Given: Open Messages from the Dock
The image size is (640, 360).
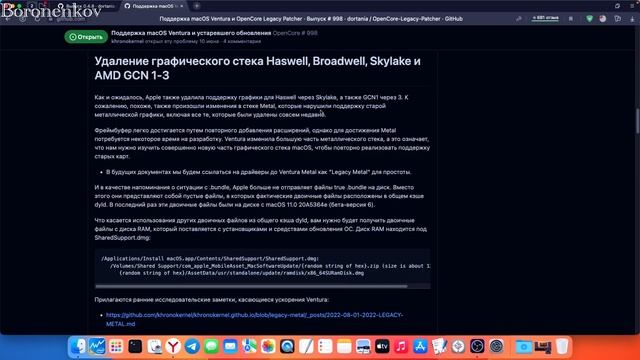Looking at the screenshot, I should pos(211,346).
